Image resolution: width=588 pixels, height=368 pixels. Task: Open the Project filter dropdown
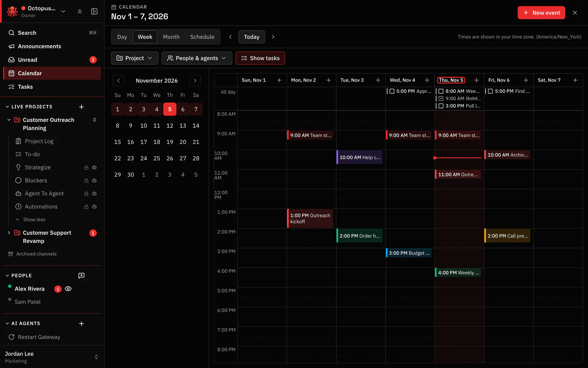pos(135,58)
